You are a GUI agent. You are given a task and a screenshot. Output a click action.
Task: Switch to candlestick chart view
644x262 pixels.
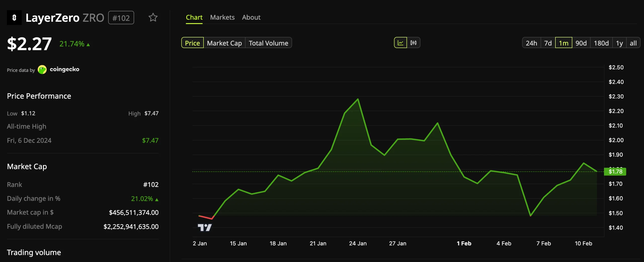click(414, 42)
